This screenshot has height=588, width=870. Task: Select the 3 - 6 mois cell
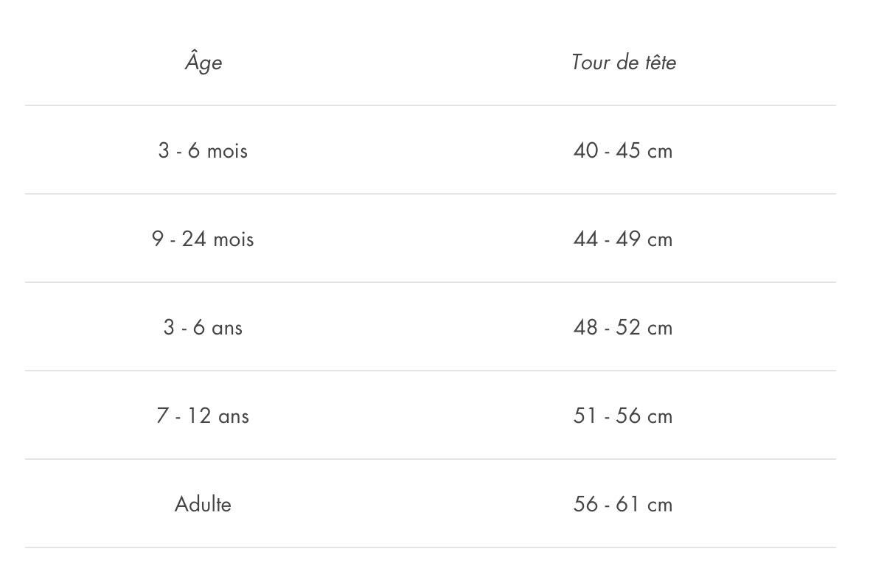[203, 151]
